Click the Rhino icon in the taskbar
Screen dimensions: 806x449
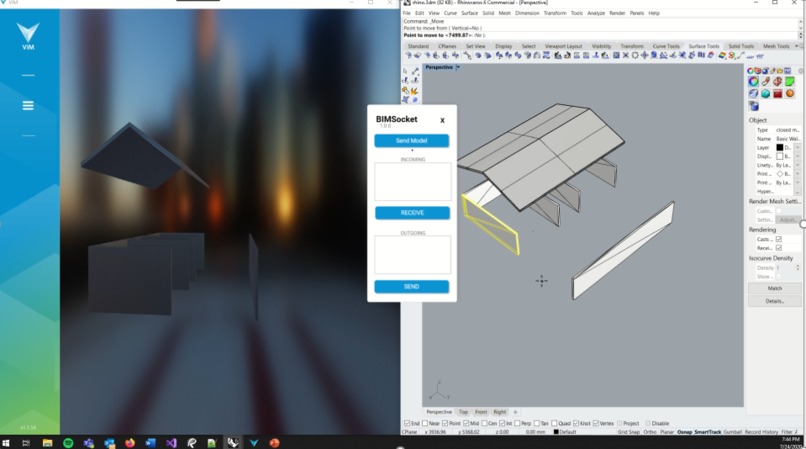(x=233, y=443)
